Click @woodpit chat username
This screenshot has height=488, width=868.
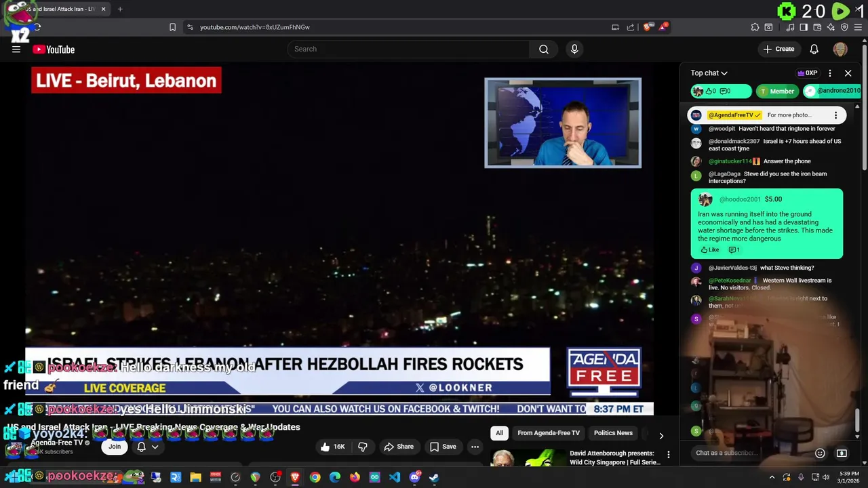(722, 129)
